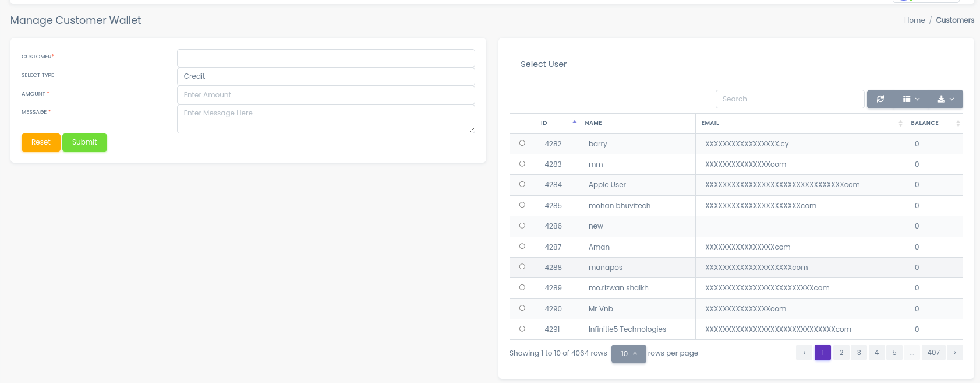The image size is (980, 383).
Task: Click the 'Showing 1 to 10 of 4064 rows' text
Action: click(x=558, y=353)
